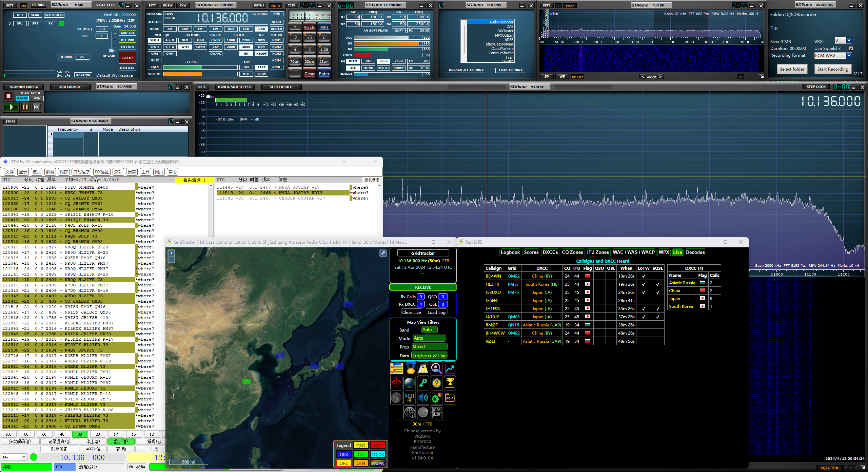Click the grid overlay map icon
Viewport: 868px width, 472px height.
(423, 368)
